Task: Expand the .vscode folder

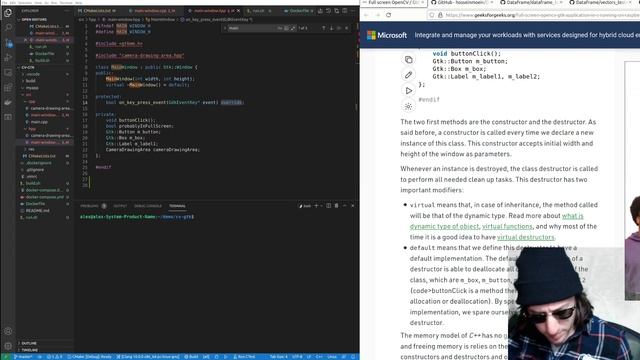Action: click(33, 74)
